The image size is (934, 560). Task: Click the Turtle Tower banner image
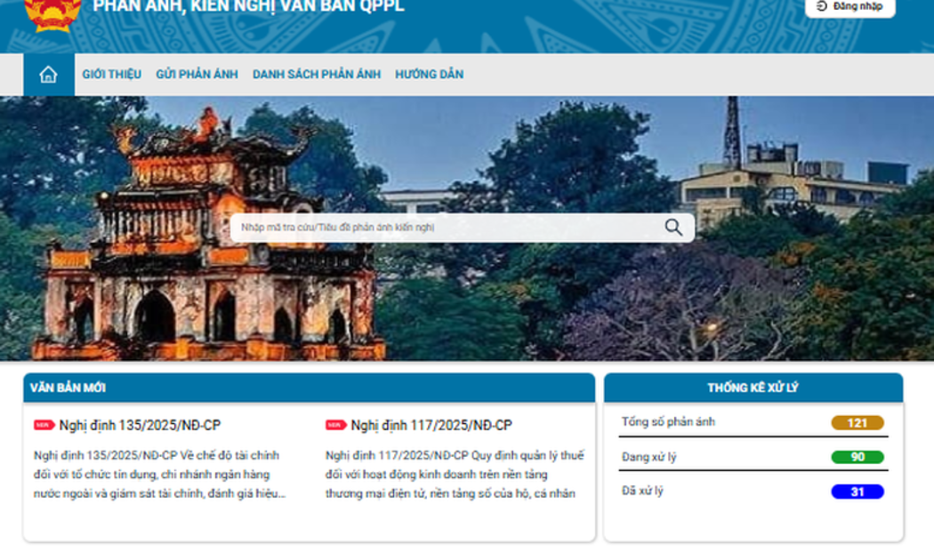[x=467, y=228]
